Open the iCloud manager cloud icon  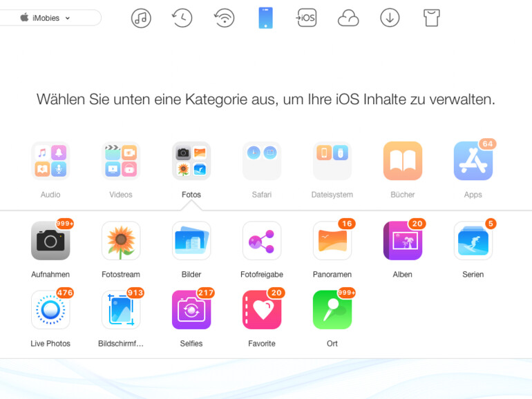pyautogui.click(x=348, y=18)
